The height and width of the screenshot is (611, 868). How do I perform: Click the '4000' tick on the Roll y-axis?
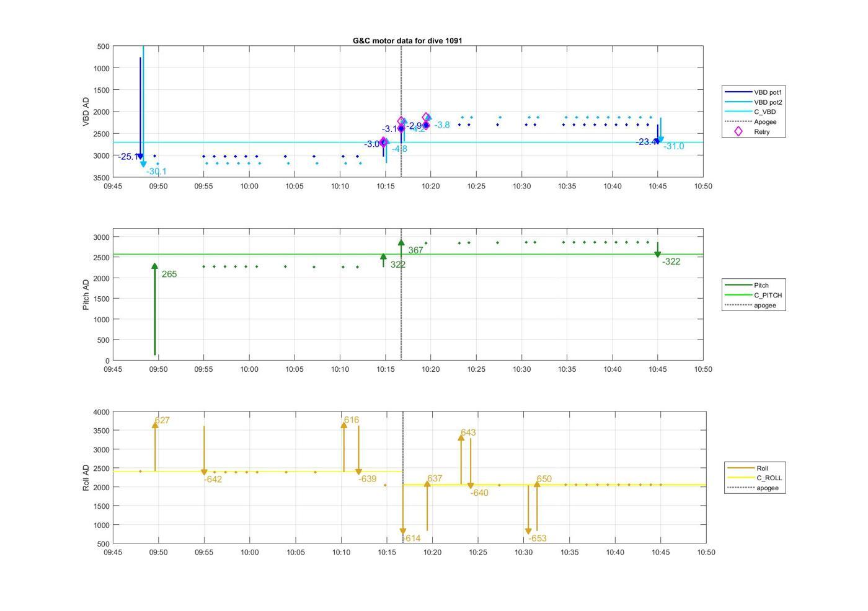click(102, 413)
